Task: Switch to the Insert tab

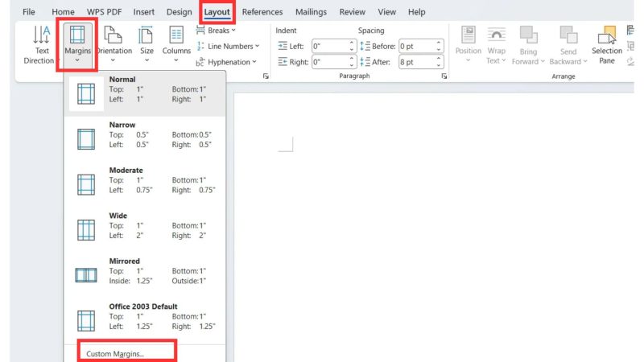Action: (144, 12)
